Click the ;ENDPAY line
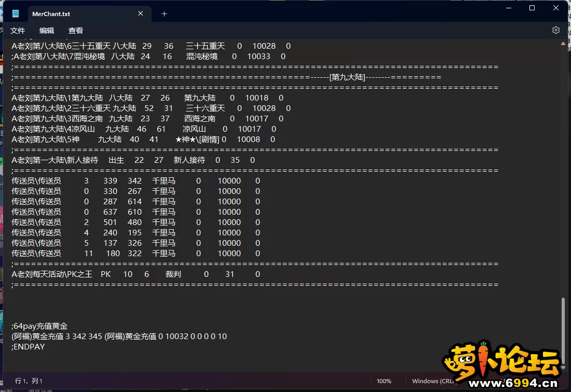Screen dimensions: 571x392 (28, 346)
